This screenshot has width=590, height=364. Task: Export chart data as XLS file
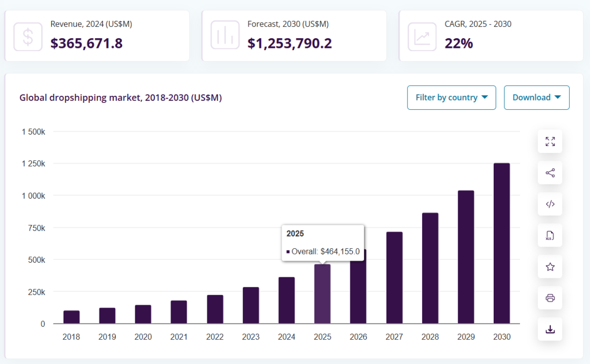550,235
